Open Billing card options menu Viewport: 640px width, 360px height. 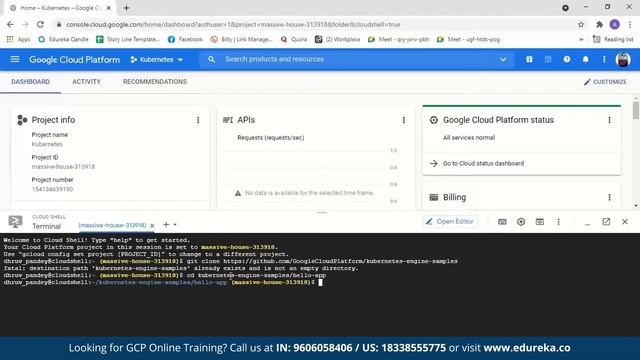tap(609, 197)
